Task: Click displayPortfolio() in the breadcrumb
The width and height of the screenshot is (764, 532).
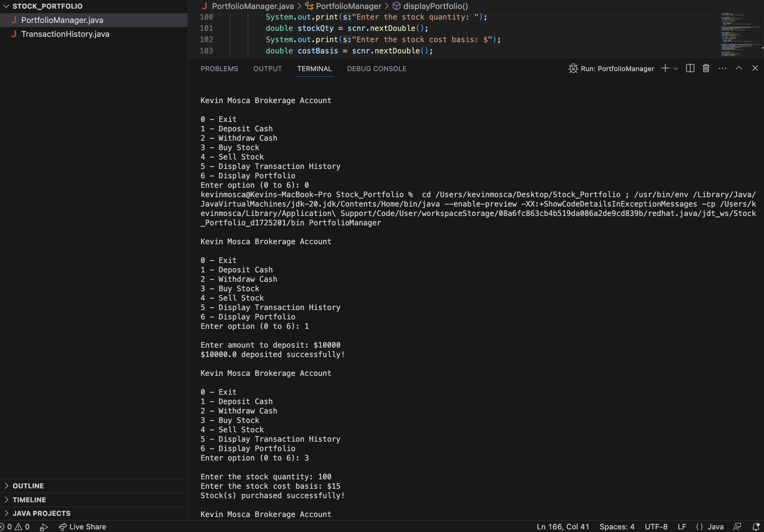Action: point(435,6)
